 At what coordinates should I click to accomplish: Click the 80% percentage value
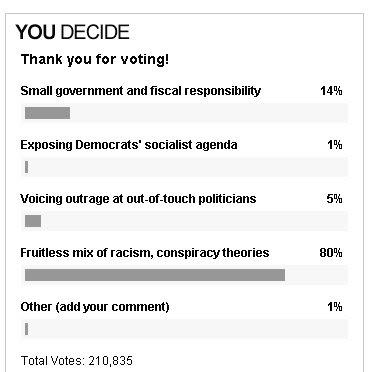(x=331, y=253)
